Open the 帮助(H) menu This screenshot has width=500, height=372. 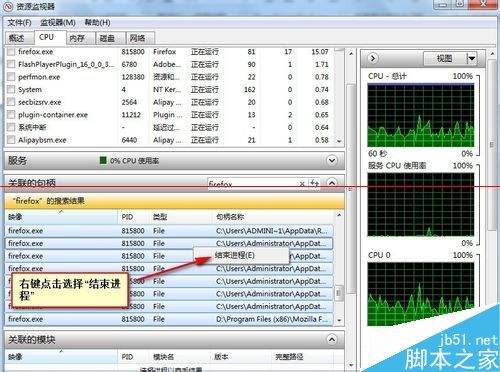[x=97, y=23]
